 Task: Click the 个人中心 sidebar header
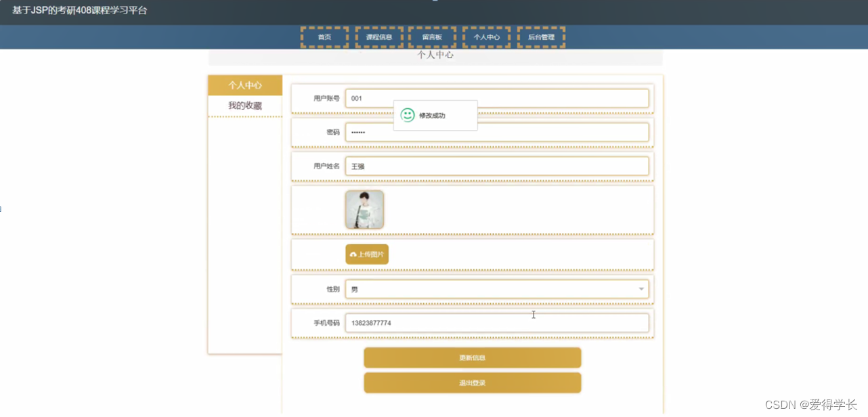pos(244,85)
